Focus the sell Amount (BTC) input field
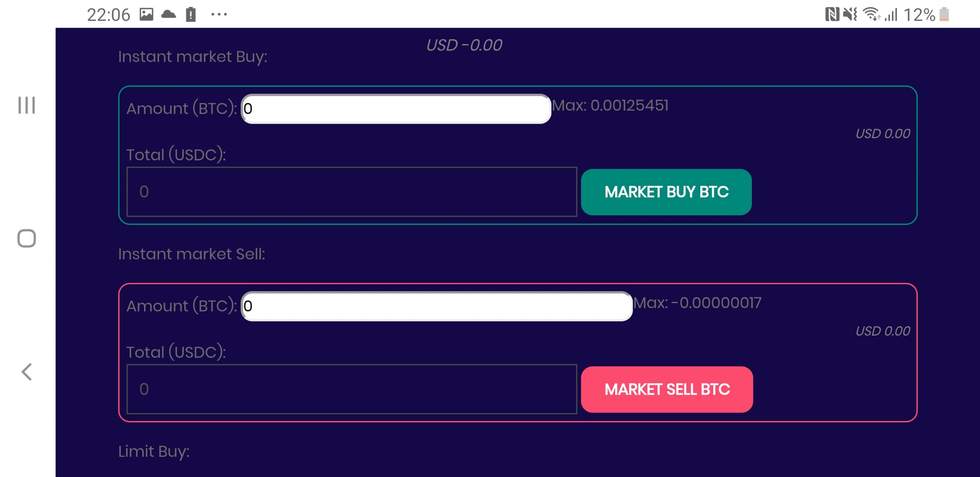This screenshot has height=477, width=980. coord(437,306)
